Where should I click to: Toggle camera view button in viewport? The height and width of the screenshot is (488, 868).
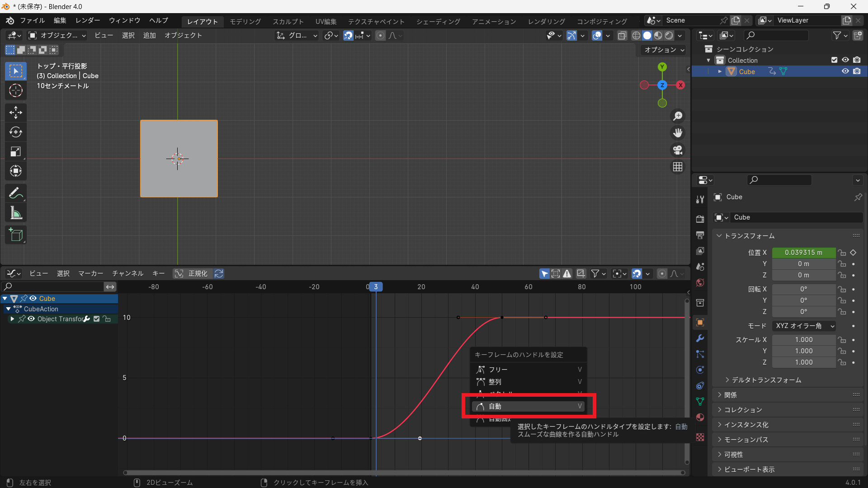click(677, 150)
